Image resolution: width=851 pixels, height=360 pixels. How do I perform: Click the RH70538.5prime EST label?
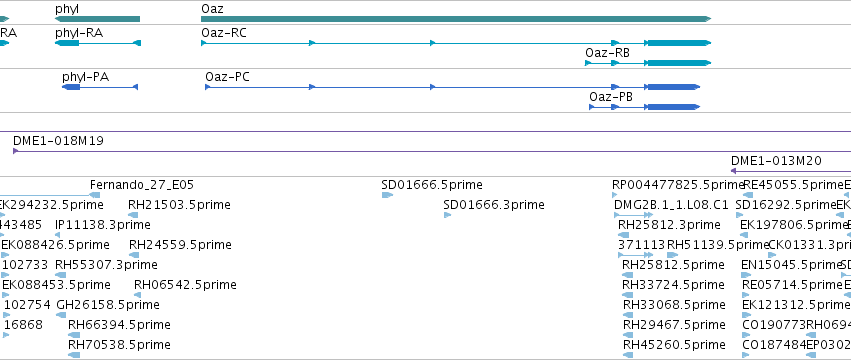pyautogui.click(x=119, y=345)
